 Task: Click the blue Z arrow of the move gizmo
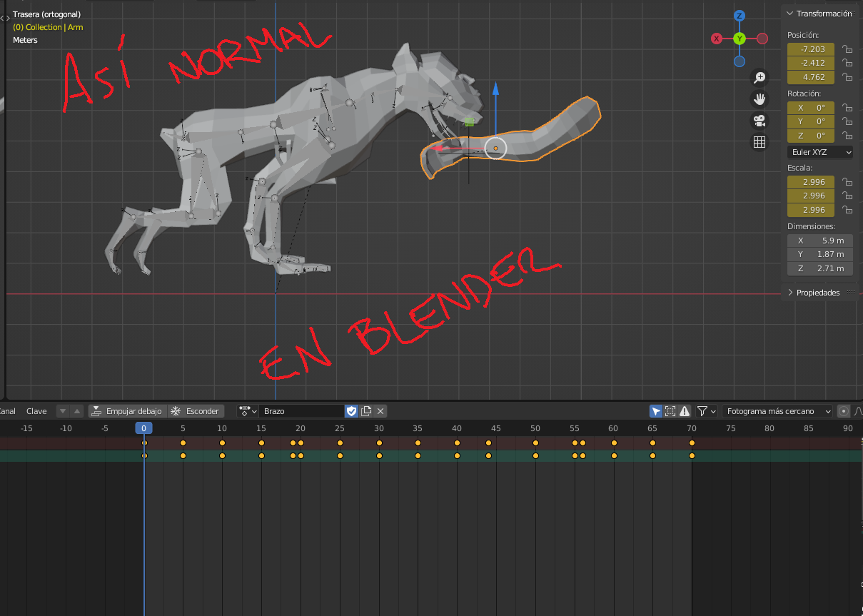[496, 89]
